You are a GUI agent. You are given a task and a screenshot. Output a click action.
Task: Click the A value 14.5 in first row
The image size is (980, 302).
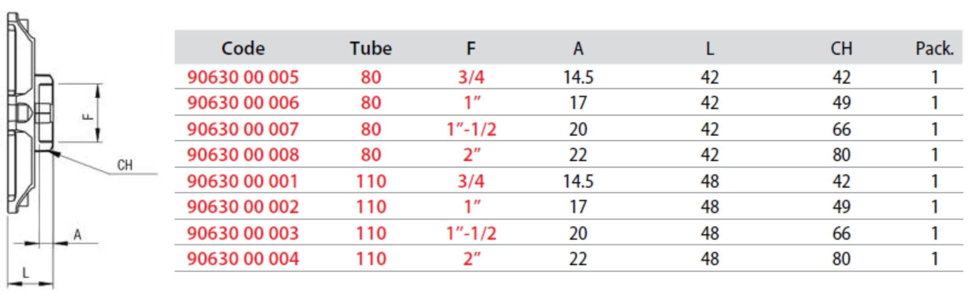pyautogui.click(x=578, y=78)
